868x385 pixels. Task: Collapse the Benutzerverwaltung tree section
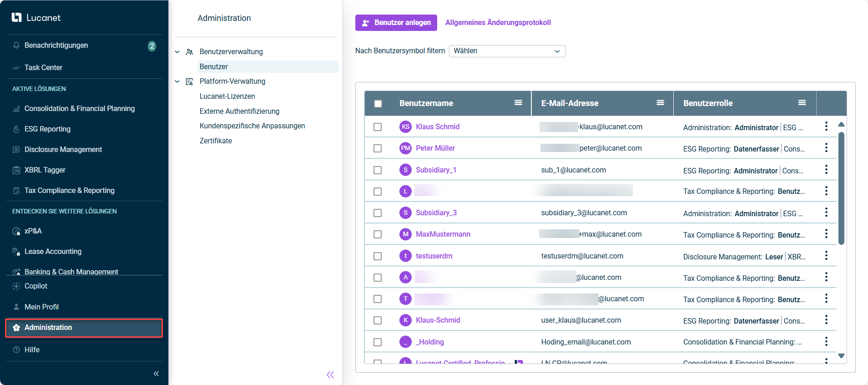[x=177, y=52]
